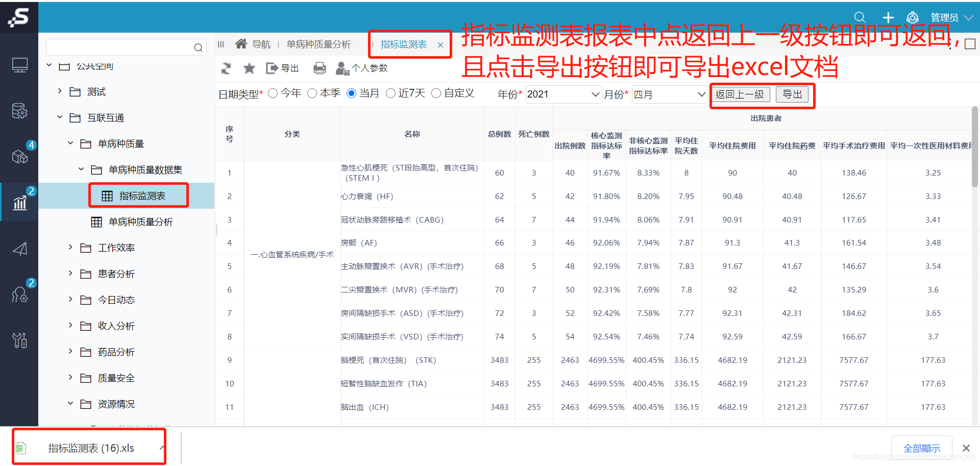Click the hexagon icon beside 管理员

point(913,17)
